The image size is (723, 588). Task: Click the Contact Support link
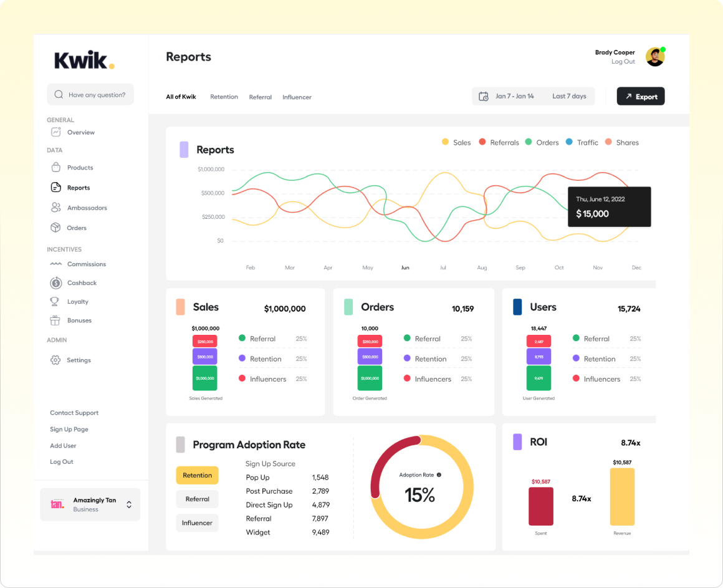coord(74,413)
